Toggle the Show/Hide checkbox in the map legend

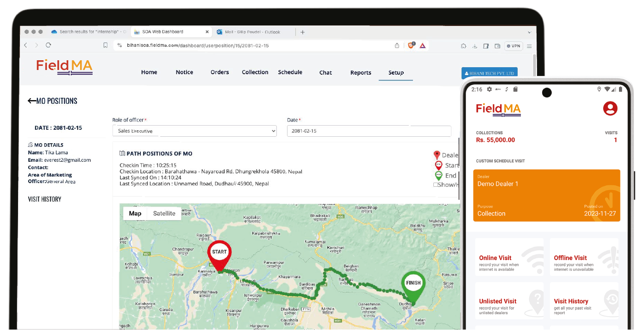click(436, 184)
